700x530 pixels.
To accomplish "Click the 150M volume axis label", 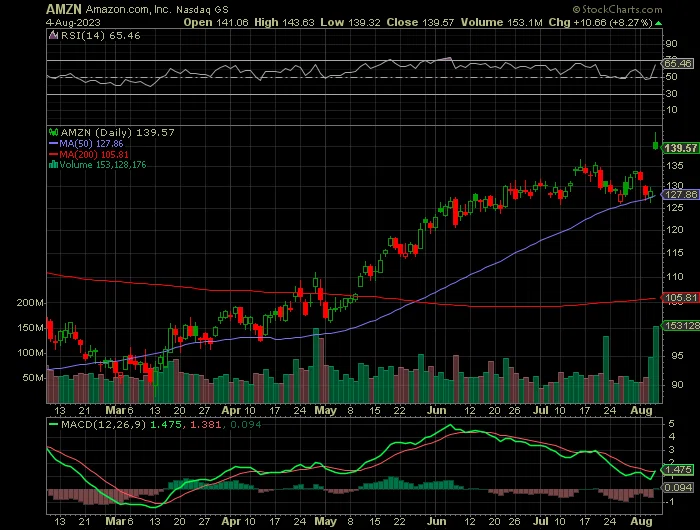I will tap(30, 328).
